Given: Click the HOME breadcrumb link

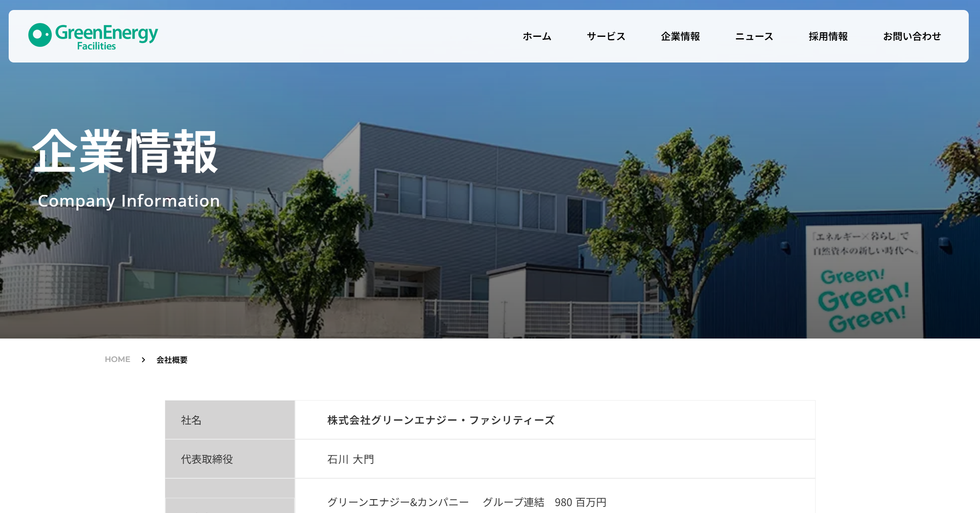Looking at the screenshot, I should pos(118,359).
